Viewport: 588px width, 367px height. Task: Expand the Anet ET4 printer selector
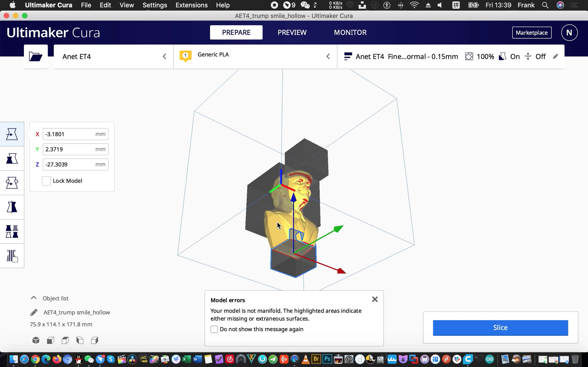pos(113,56)
